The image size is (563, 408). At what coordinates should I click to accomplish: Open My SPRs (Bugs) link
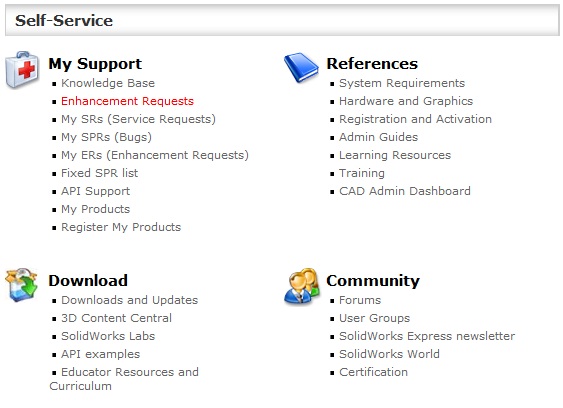pos(106,137)
